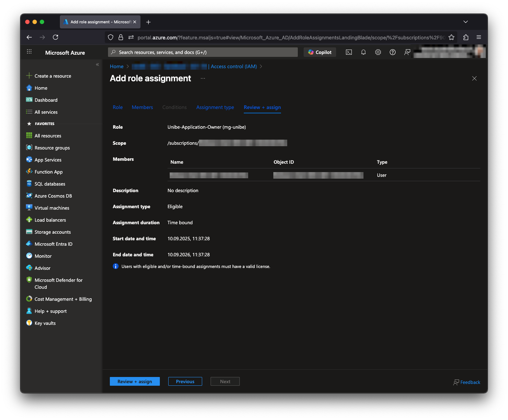Click the Copilot button
508x420 pixels.
(x=320, y=52)
